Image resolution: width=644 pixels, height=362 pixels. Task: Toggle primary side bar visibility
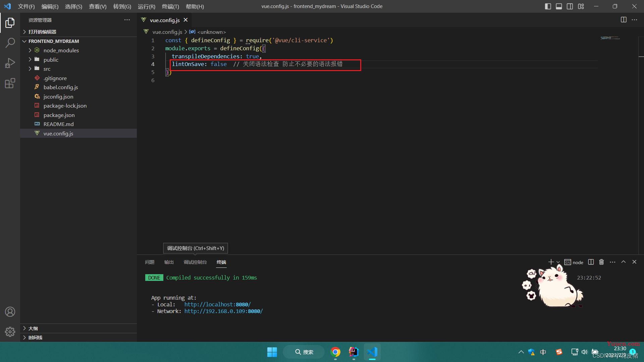pos(548,6)
